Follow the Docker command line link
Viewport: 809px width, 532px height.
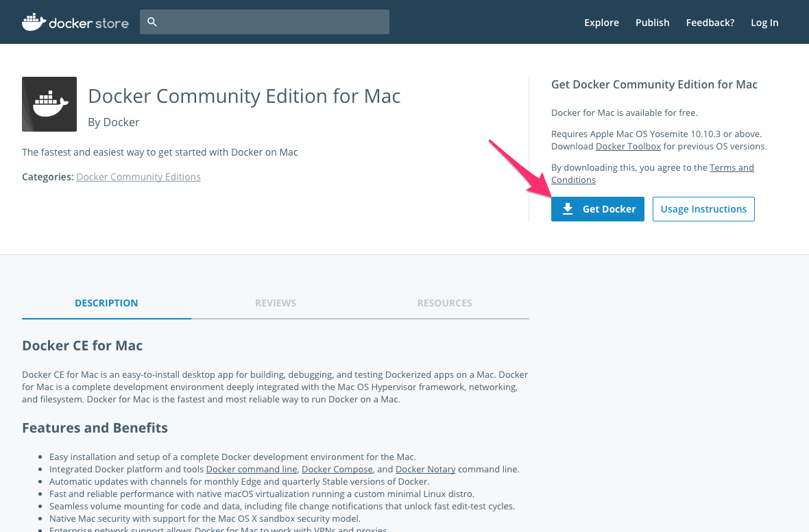252,469
